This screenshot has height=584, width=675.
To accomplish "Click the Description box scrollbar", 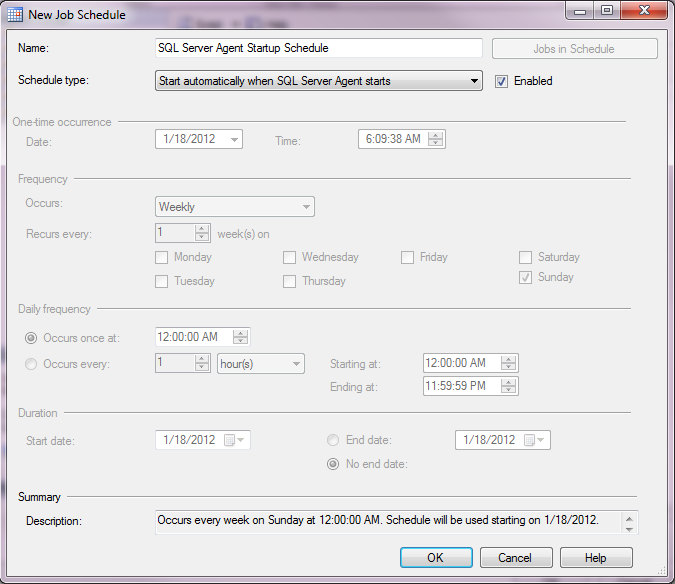I will click(629, 524).
